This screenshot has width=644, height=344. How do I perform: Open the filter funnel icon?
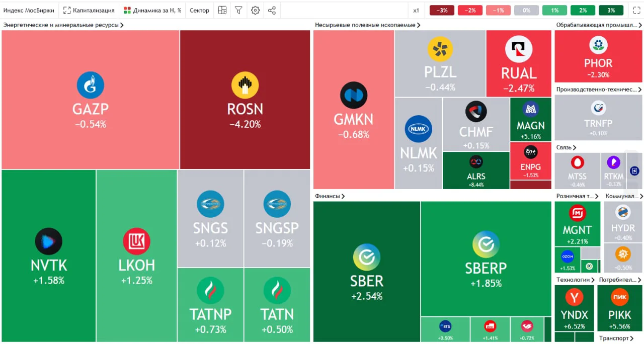(x=238, y=10)
